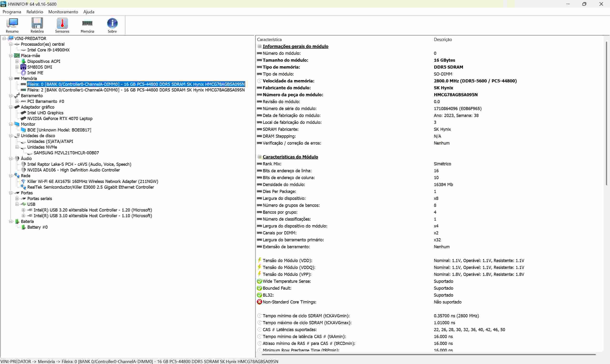
Task: Click the SMBIOS DMI icon
Action: [23, 67]
